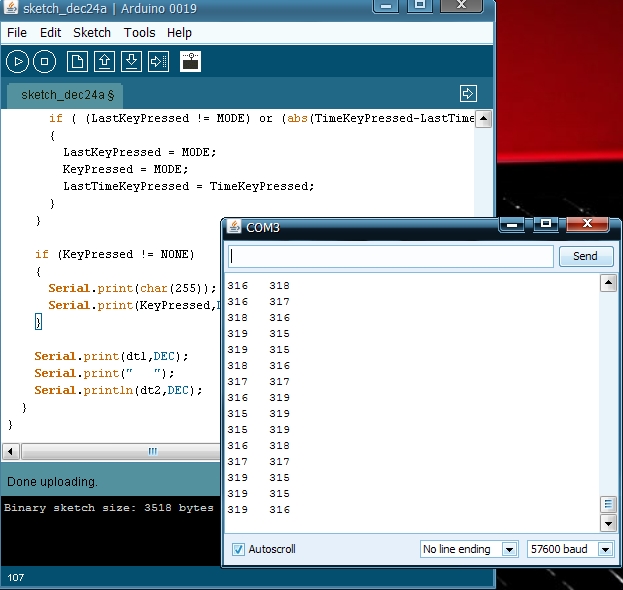Open the File menu
This screenshot has height=590, width=623.
coord(17,32)
